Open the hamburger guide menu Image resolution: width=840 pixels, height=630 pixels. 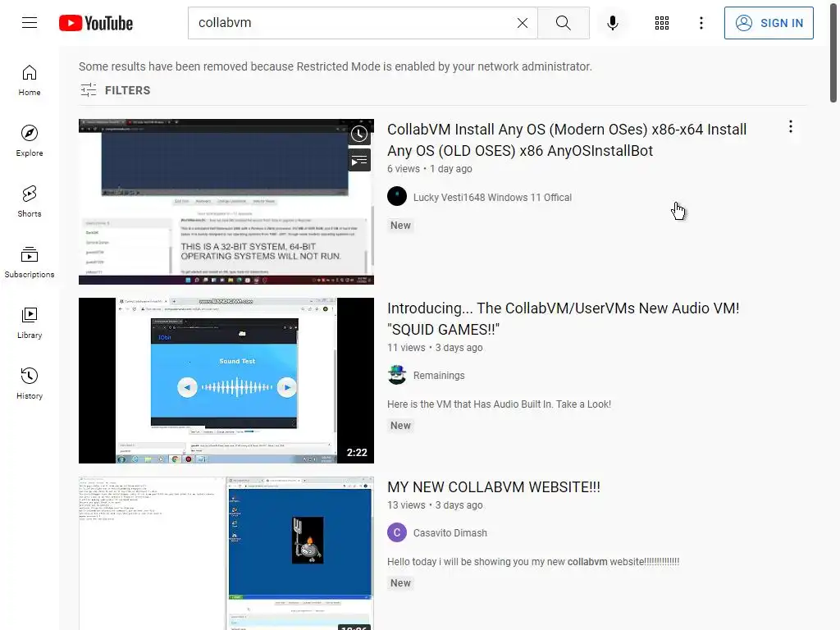tap(30, 22)
